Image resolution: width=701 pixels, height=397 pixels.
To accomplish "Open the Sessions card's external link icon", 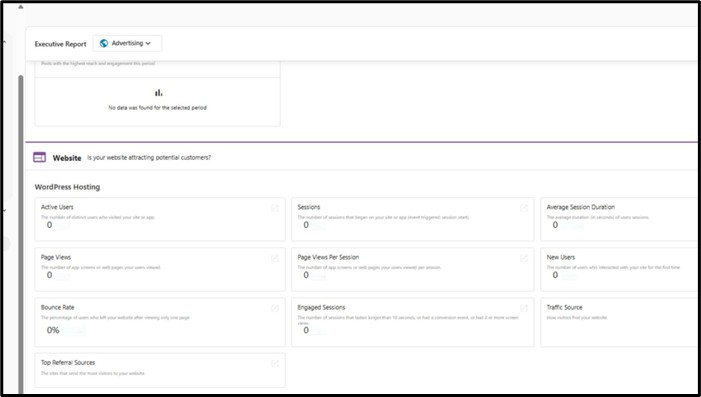I will pyautogui.click(x=524, y=208).
